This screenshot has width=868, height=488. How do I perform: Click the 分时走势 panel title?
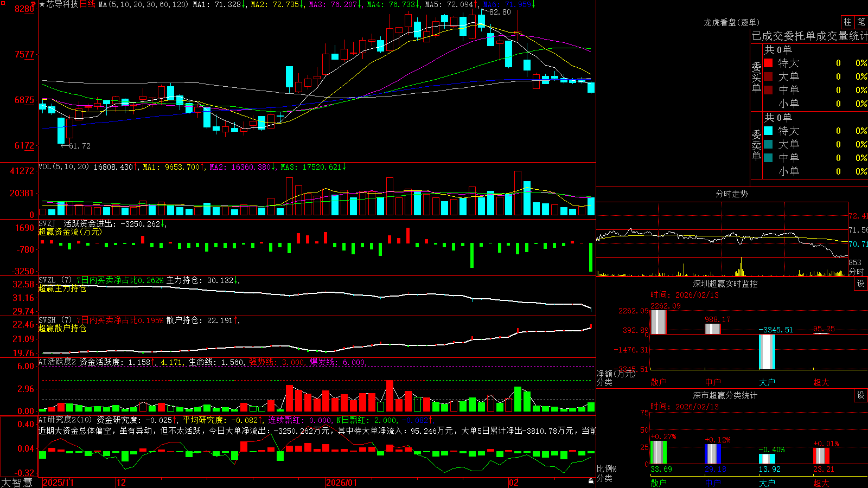[x=731, y=194]
